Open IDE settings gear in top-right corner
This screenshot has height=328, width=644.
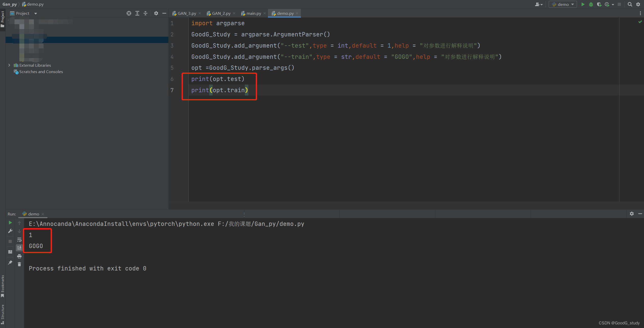point(638,4)
